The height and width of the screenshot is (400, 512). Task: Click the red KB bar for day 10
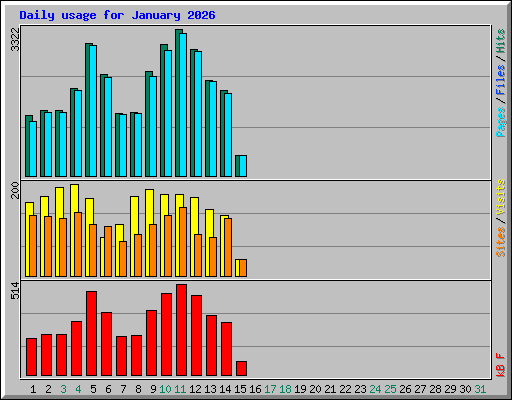click(x=167, y=335)
